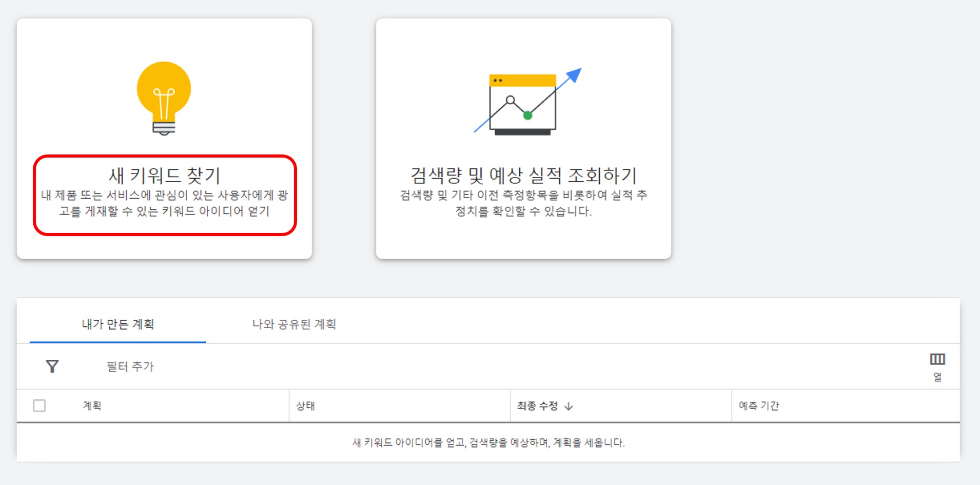Image resolution: width=980 pixels, height=485 pixels.
Task: Click the 최종 수정 sort arrow
Action: tap(569, 405)
